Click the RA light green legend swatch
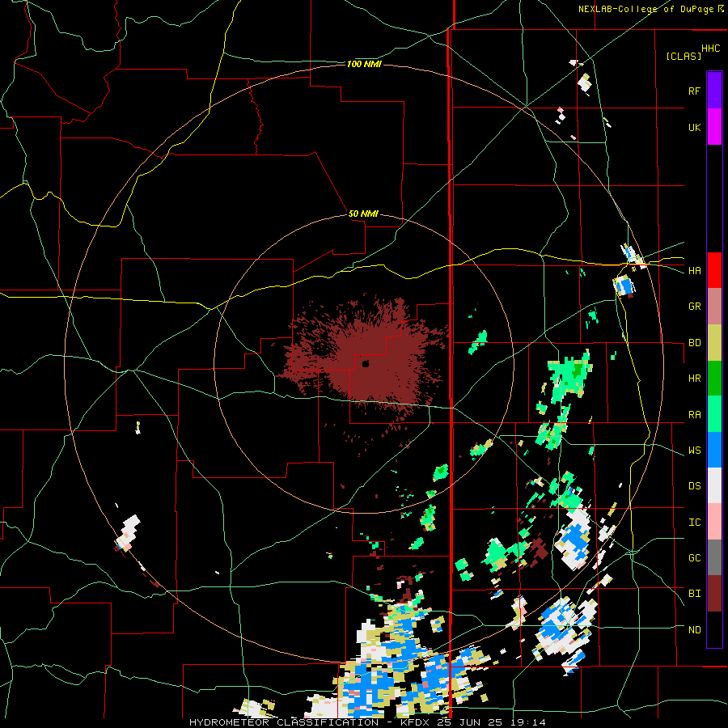Viewport: 728px width, 728px height. (714, 414)
